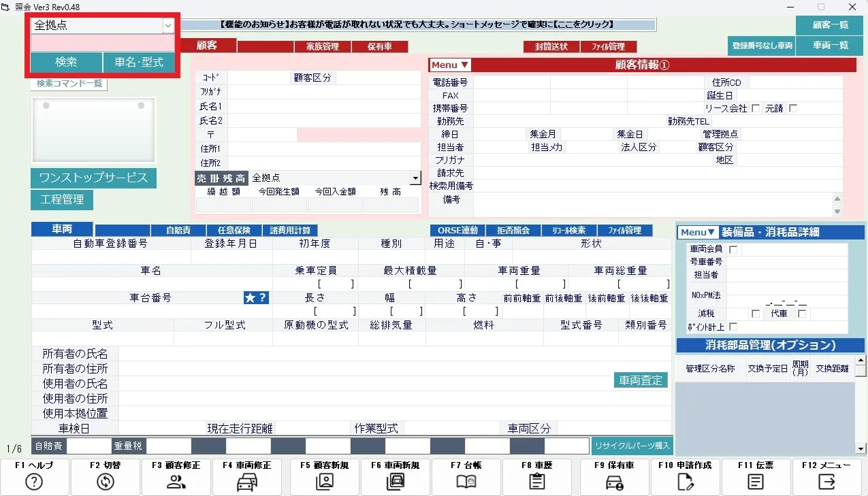Open the ORSE連動 tab
The image size is (868, 496).
tap(457, 231)
